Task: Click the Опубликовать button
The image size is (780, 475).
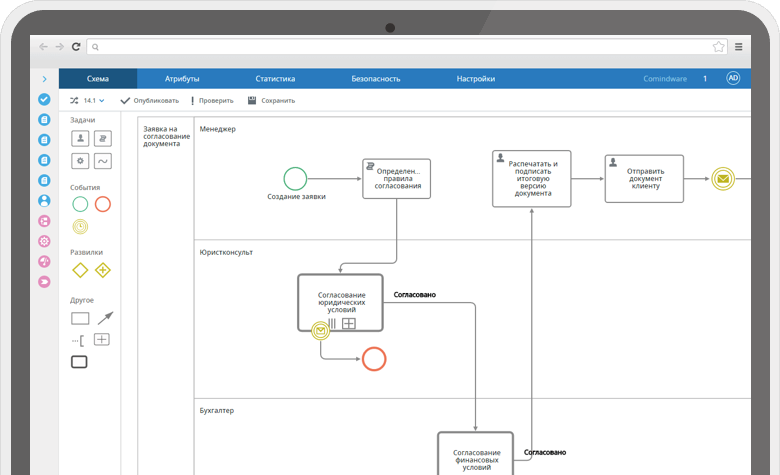Action: pos(150,100)
